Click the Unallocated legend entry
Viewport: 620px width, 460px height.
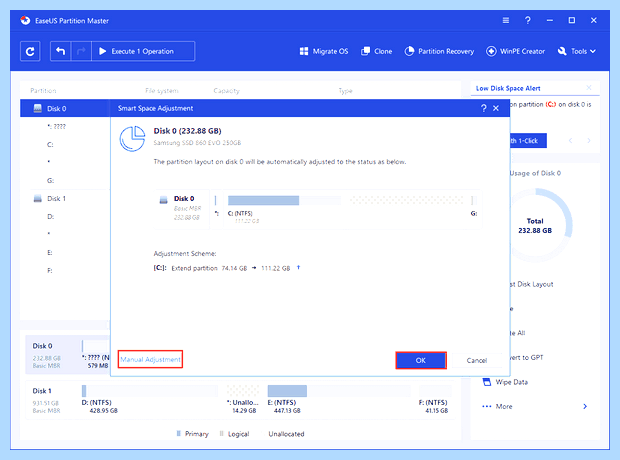(283, 434)
